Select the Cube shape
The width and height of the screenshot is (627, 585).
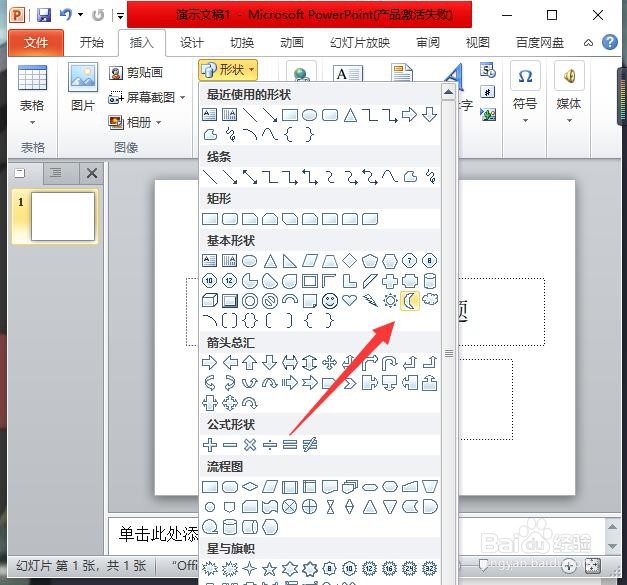(x=210, y=301)
